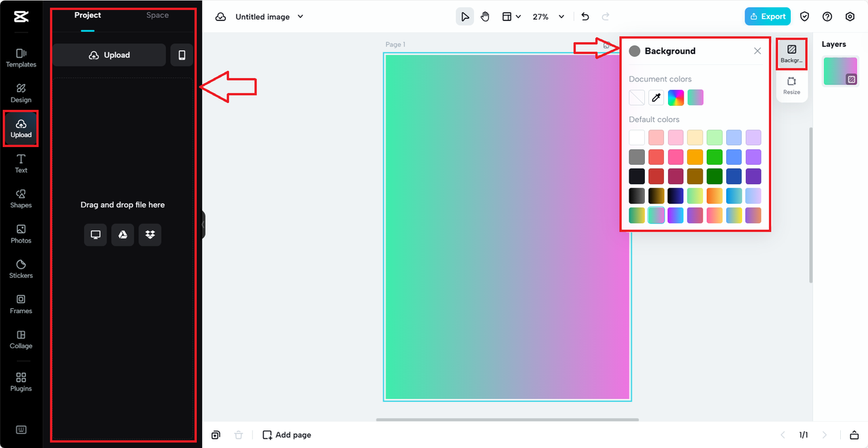Go to next page arrow
The height and width of the screenshot is (448, 868).
[825, 435]
